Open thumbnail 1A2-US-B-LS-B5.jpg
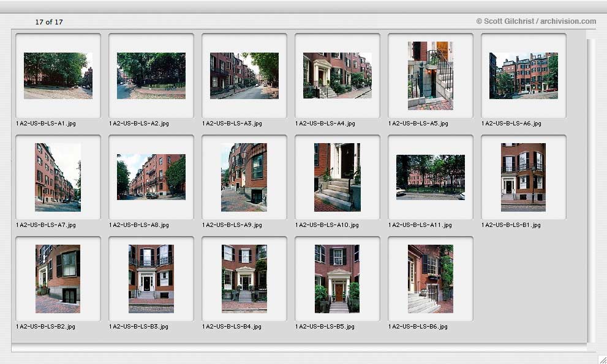The height and width of the screenshot is (364, 607). [x=337, y=279]
